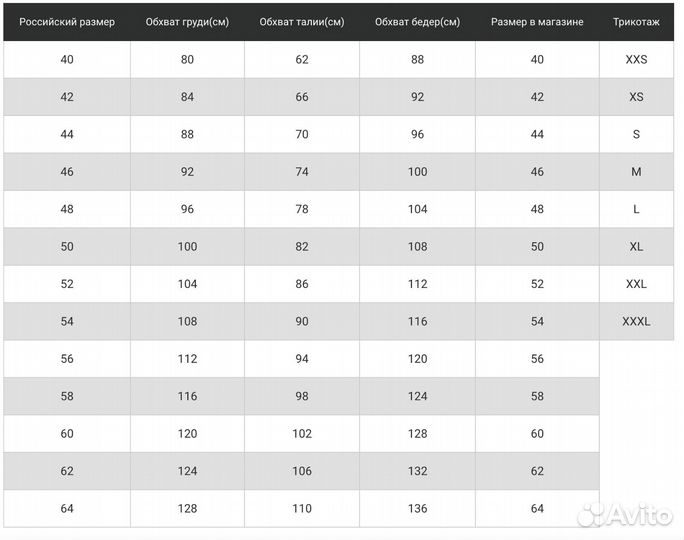Click the M knit size cell
684x540 pixels.
(x=636, y=172)
